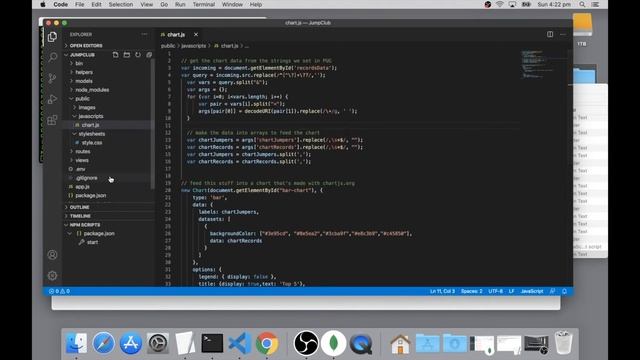Close the chart.js editor tab
Image resolution: width=640 pixels, height=360 pixels.
coord(196,35)
